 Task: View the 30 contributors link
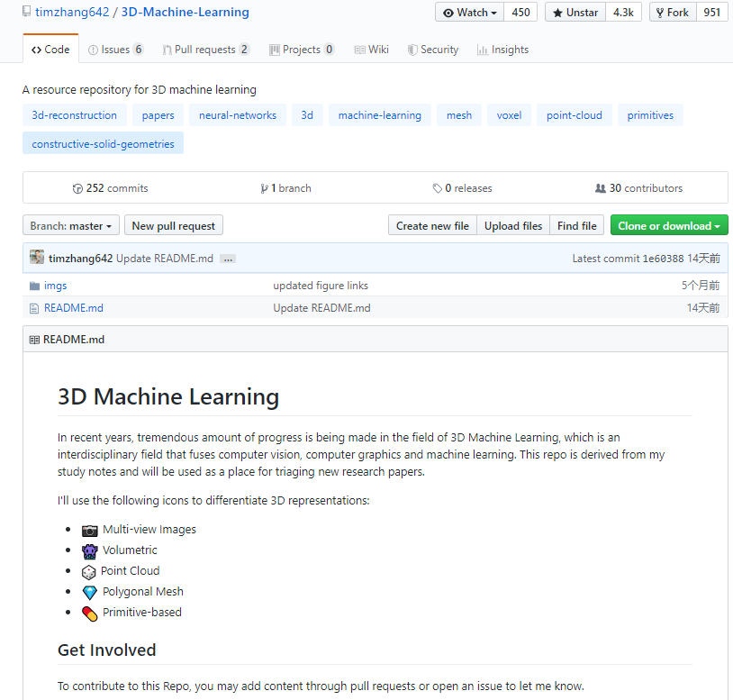pos(638,188)
